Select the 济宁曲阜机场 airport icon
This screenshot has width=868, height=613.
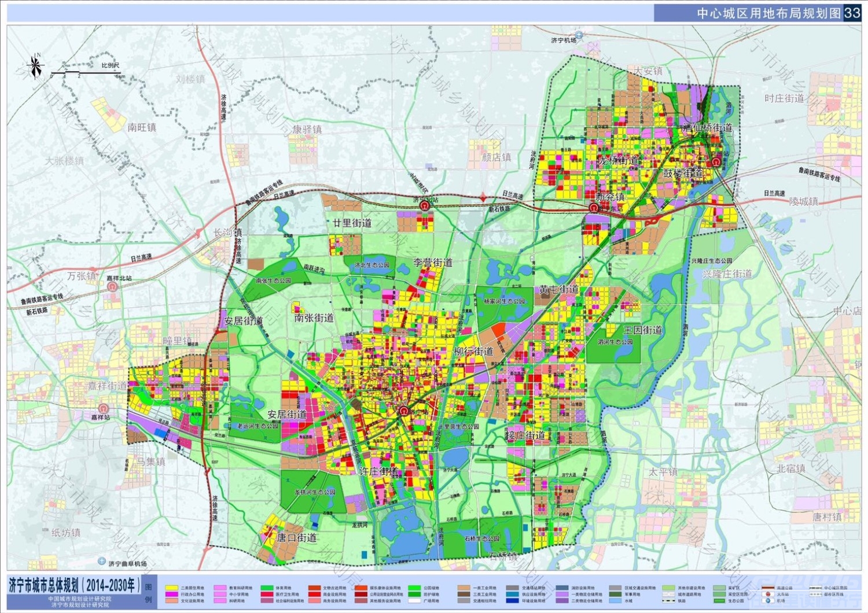tap(102, 561)
